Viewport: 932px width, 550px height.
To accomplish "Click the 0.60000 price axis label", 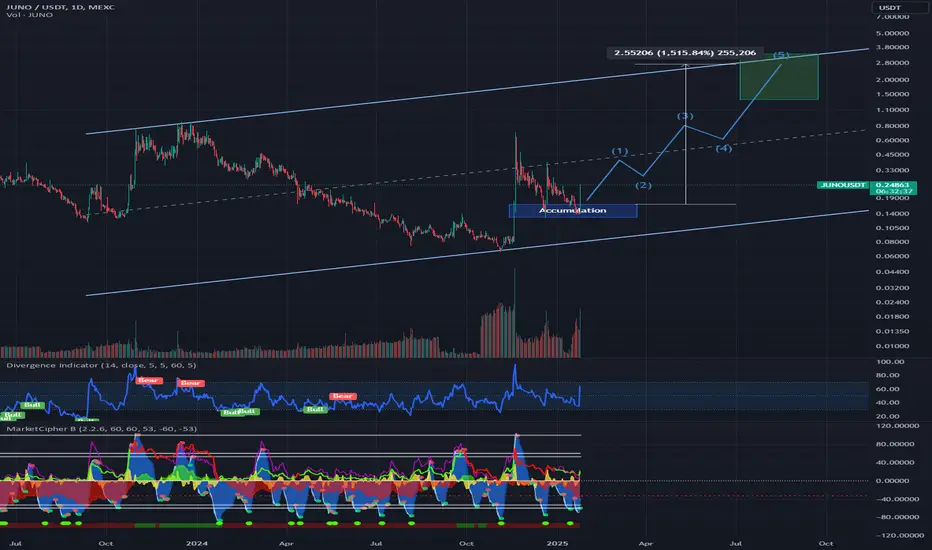I will tap(892, 140).
